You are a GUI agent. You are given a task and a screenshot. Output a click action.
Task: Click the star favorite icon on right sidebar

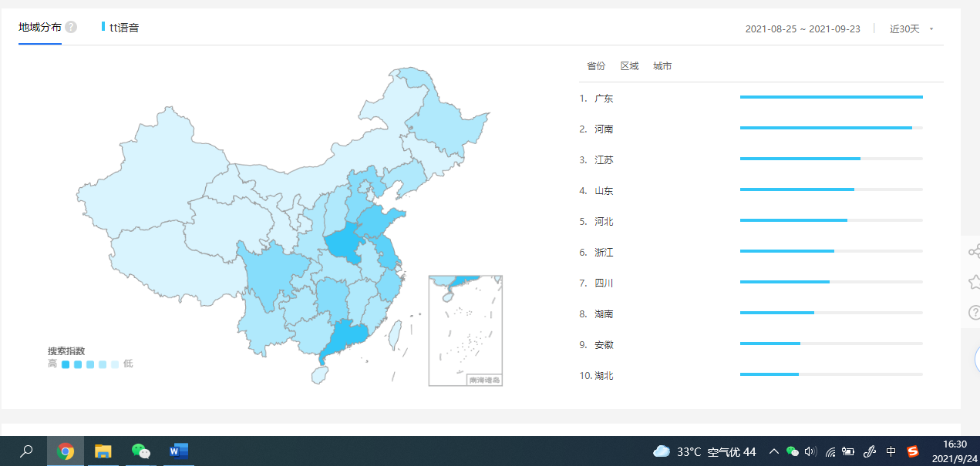[975, 282]
